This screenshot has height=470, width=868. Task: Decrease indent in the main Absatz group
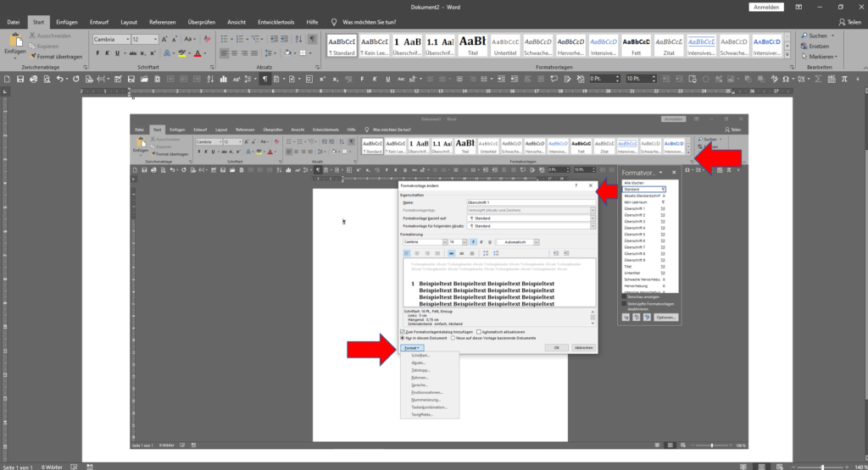coord(274,39)
